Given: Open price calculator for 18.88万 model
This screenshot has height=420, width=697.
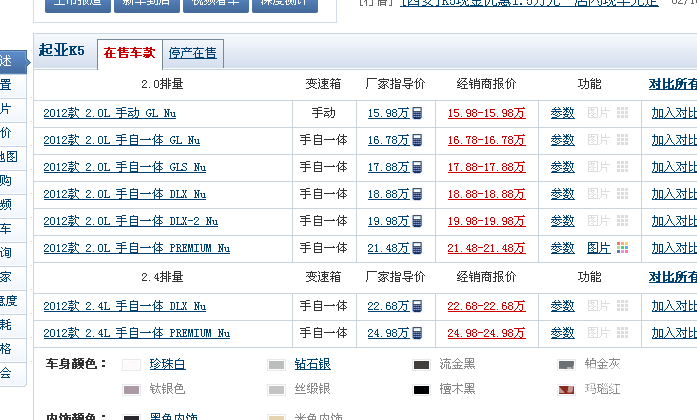Looking at the screenshot, I should [x=417, y=194].
